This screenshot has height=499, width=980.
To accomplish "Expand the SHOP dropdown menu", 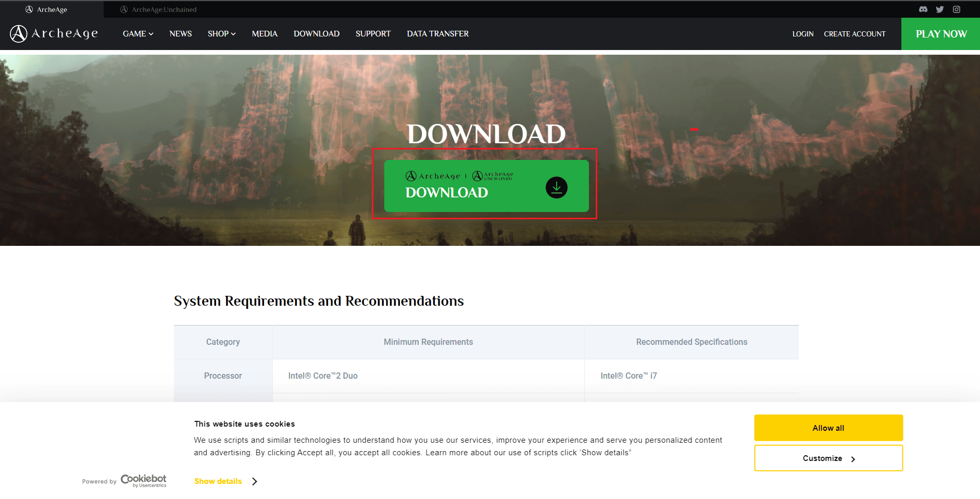I will [x=222, y=34].
